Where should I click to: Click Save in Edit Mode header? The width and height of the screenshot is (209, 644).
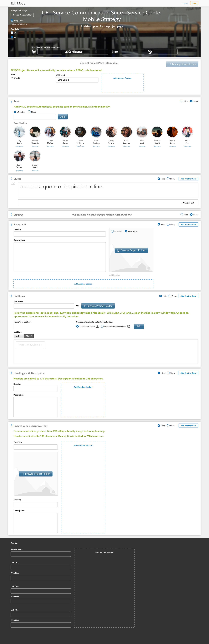194,3
